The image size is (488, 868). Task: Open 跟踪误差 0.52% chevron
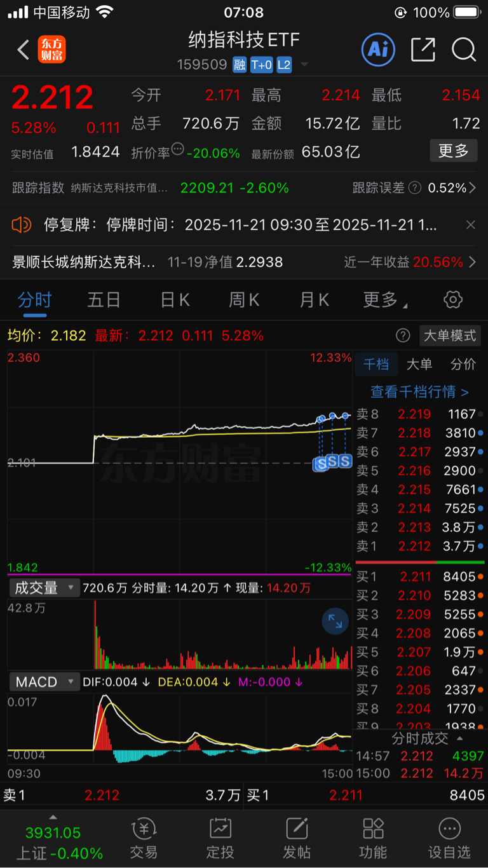point(472,188)
